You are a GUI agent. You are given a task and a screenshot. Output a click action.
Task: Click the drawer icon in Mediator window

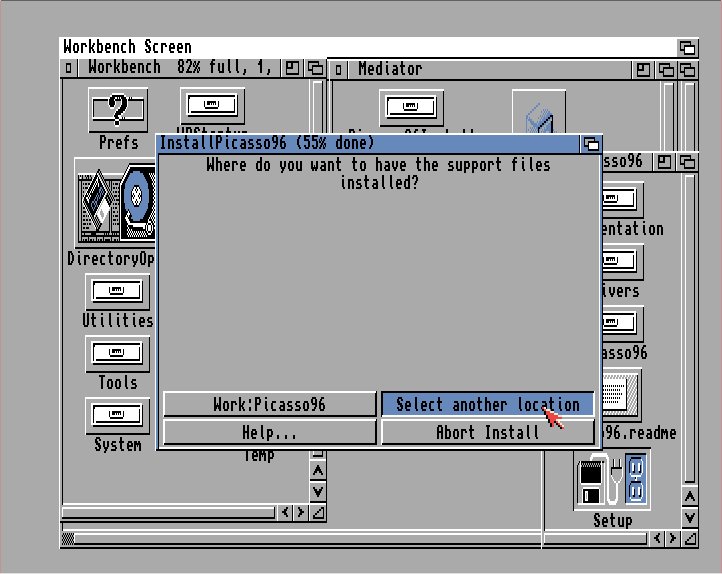(412, 107)
